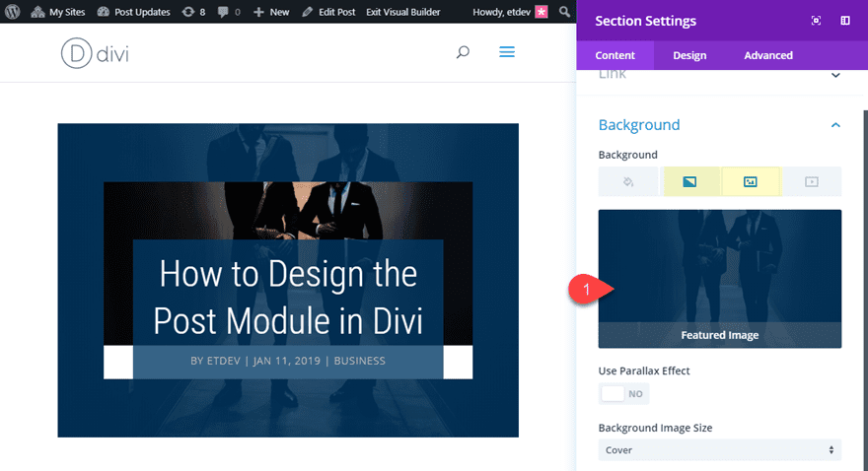
Task: Click the updates counter showing 8
Action: (x=193, y=12)
